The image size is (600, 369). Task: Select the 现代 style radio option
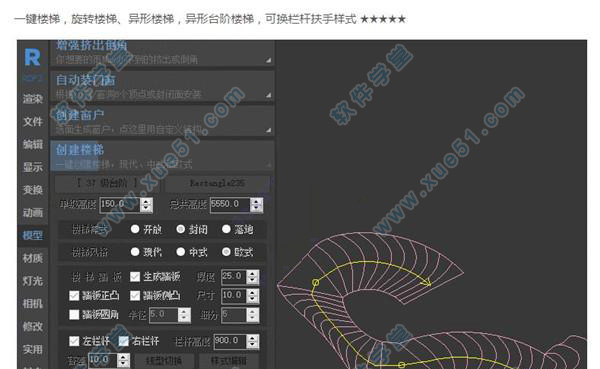[x=135, y=252]
